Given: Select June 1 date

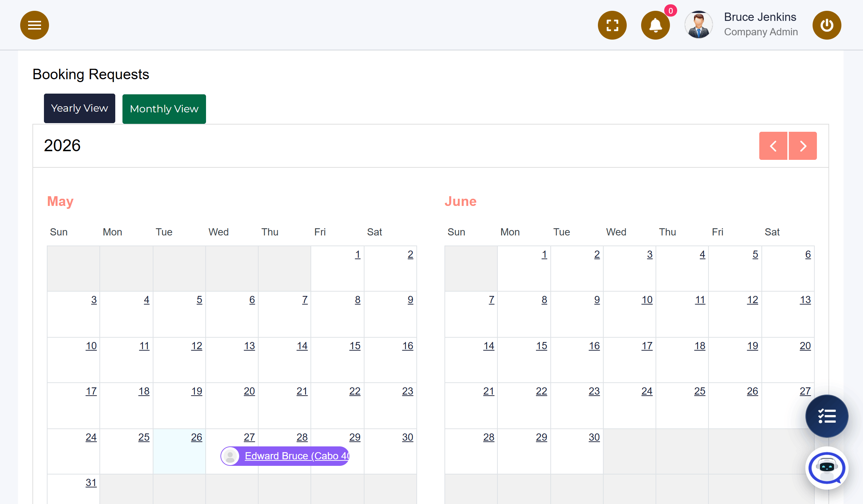Looking at the screenshot, I should tap(544, 255).
